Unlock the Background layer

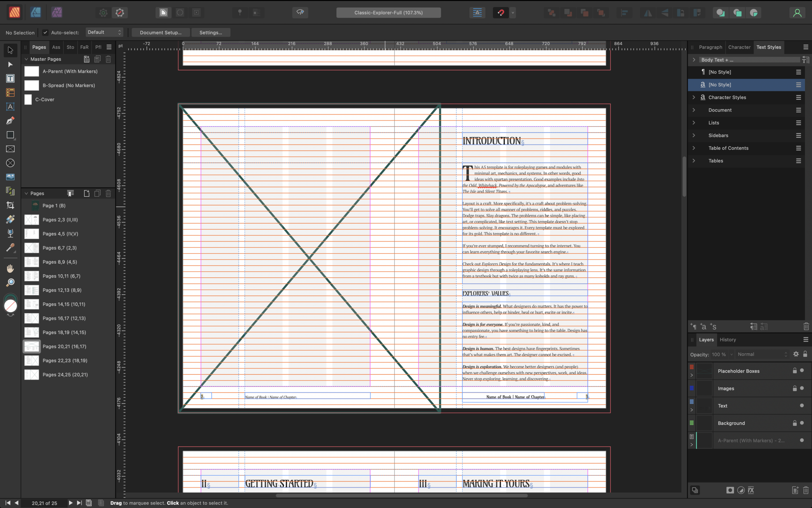[x=795, y=423]
